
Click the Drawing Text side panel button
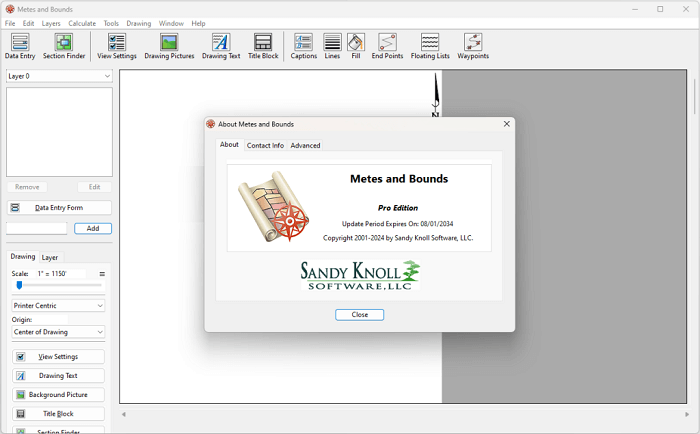(x=58, y=376)
